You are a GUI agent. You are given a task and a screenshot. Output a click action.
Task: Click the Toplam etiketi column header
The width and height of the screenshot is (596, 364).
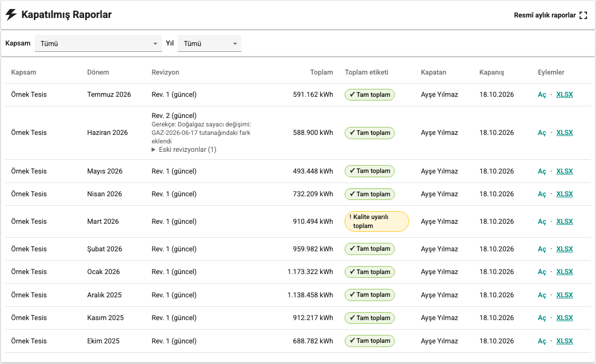pyautogui.click(x=366, y=72)
